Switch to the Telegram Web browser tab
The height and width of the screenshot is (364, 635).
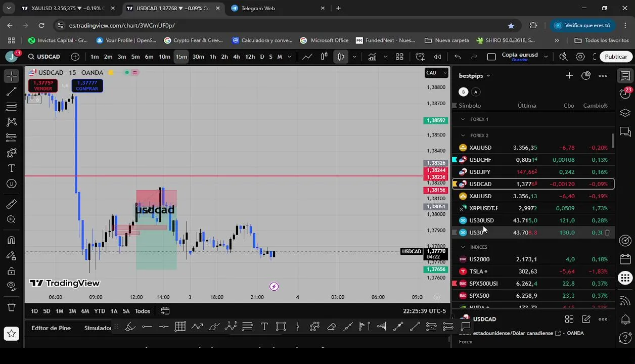[x=278, y=8]
